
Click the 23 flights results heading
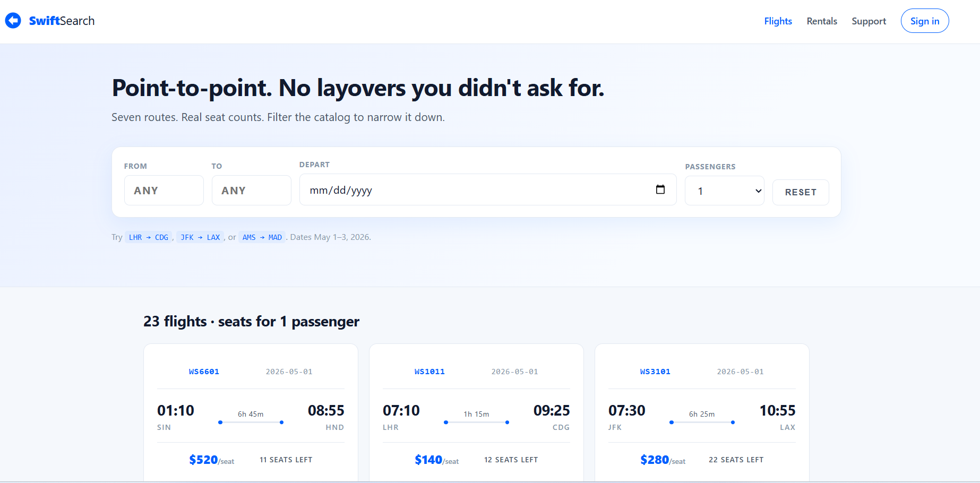pyautogui.click(x=251, y=321)
